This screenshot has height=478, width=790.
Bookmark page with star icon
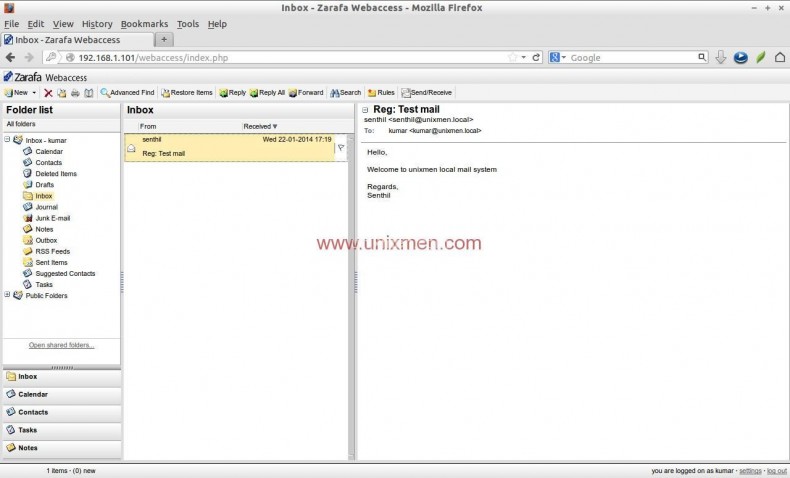click(513, 57)
